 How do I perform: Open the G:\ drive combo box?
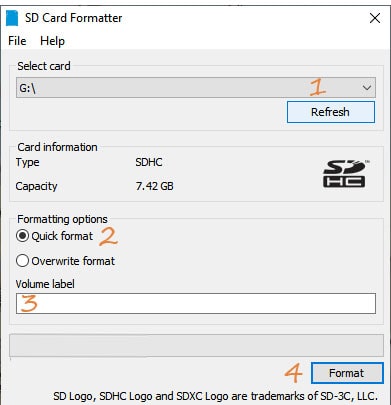point(196,88)
